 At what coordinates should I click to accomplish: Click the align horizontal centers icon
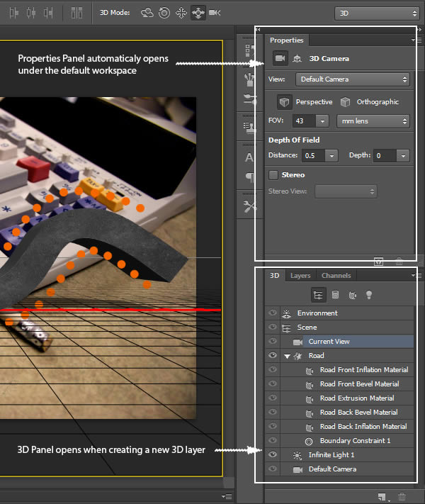point(31,13)
